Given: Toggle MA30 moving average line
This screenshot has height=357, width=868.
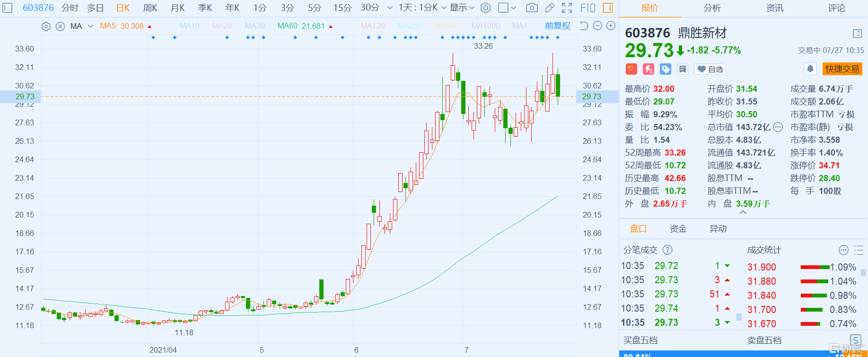Looking at the screenshot, I should [256, 26].
